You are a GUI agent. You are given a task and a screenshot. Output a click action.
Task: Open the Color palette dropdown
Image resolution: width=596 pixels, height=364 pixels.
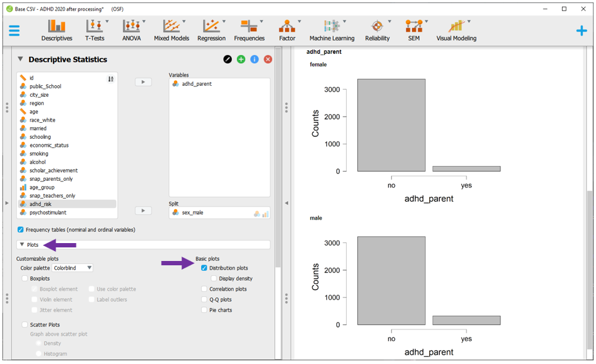(x=73, y=268)
